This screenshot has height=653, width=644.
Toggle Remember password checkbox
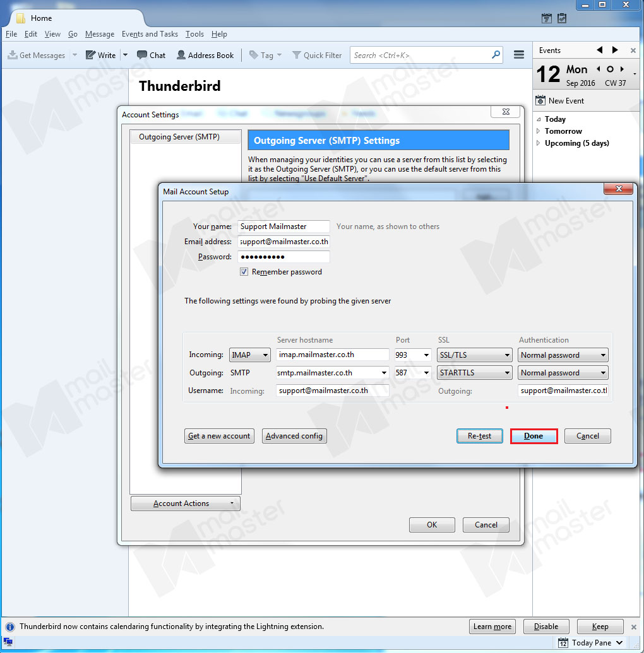tap(244, 272)
